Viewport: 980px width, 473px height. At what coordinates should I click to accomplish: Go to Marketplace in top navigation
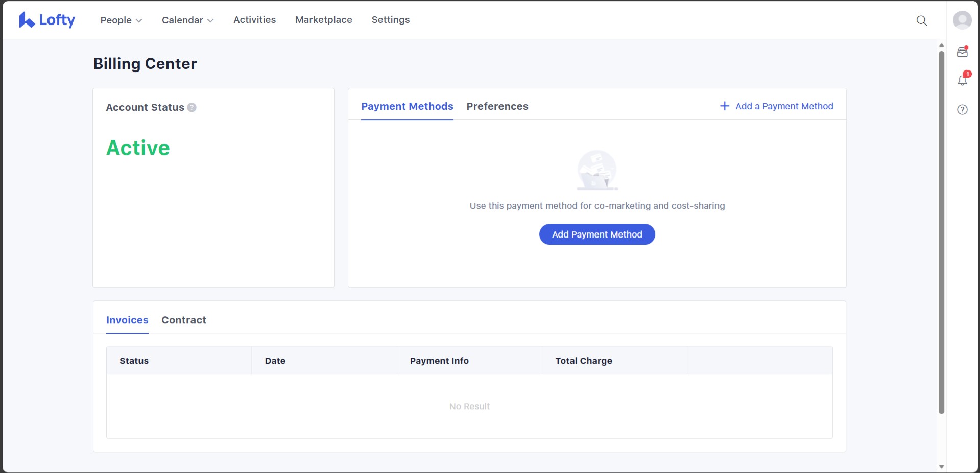[323, 20]
